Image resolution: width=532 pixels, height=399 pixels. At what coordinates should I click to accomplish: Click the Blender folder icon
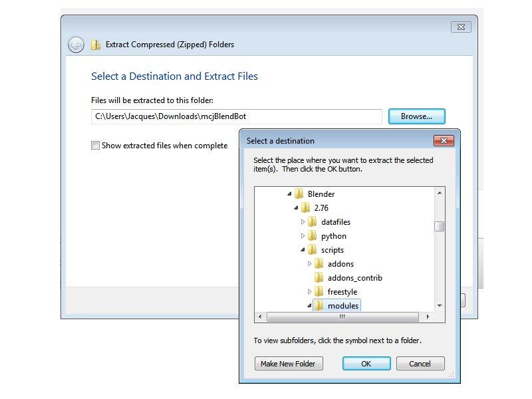pos(299,194)
